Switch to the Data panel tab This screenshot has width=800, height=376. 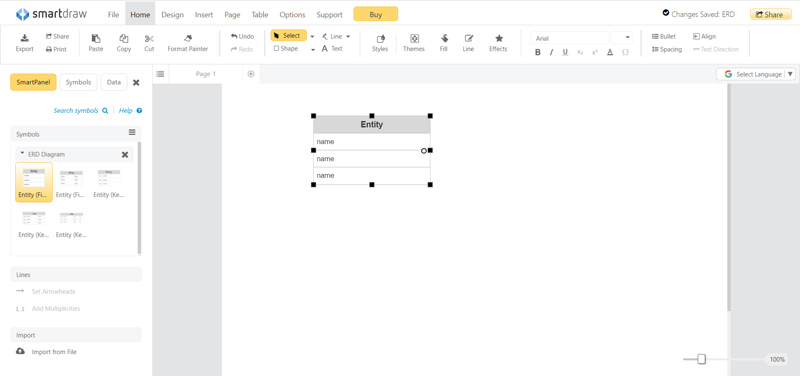(x=114, y=82)
